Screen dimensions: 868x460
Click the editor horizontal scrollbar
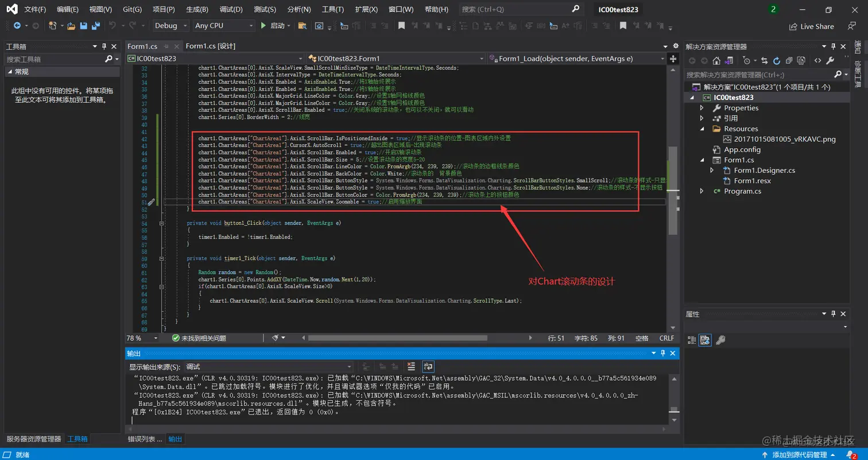click(x=397, y=338)
